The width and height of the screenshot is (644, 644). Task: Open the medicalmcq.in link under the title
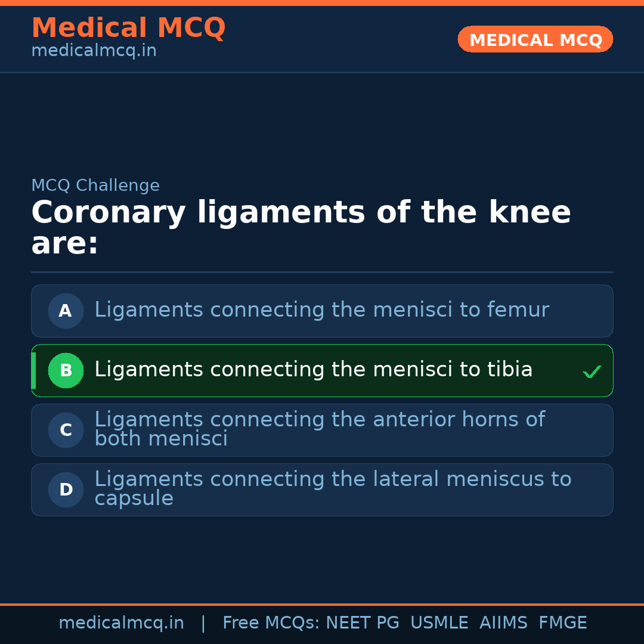coord(94,51)
